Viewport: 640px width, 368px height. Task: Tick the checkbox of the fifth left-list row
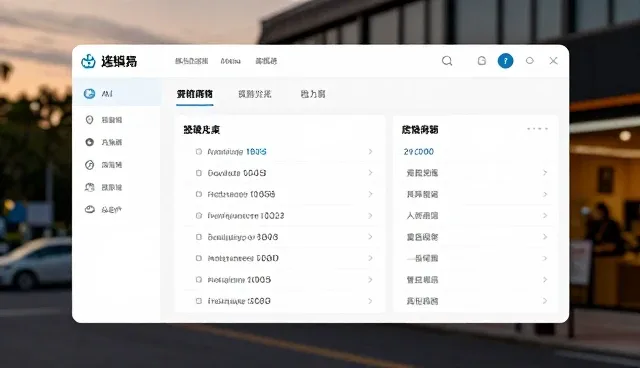click(199, 237)
